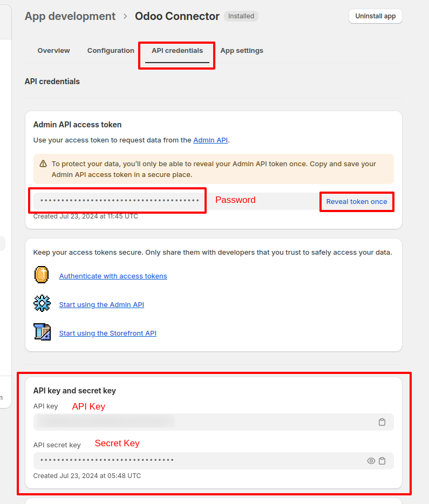The width and height of the screenshot is (429, 504).
Task: Open Start using the Storefront API link
Action: 107,333
